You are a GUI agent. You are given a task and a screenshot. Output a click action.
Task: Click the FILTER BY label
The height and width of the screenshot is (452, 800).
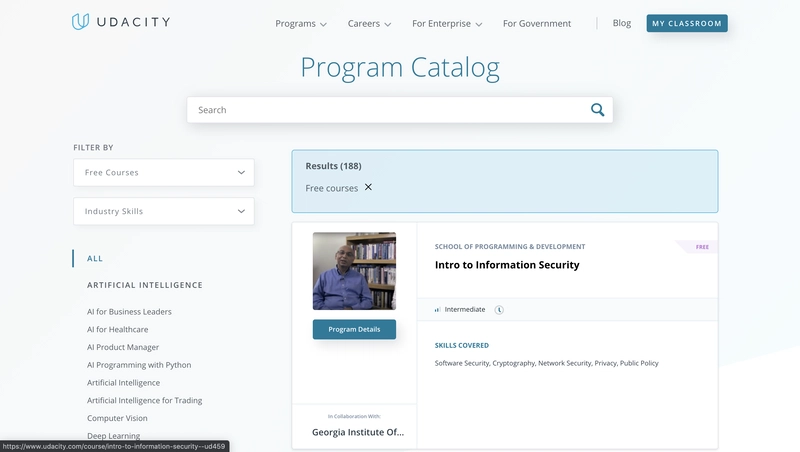point(93,147)
